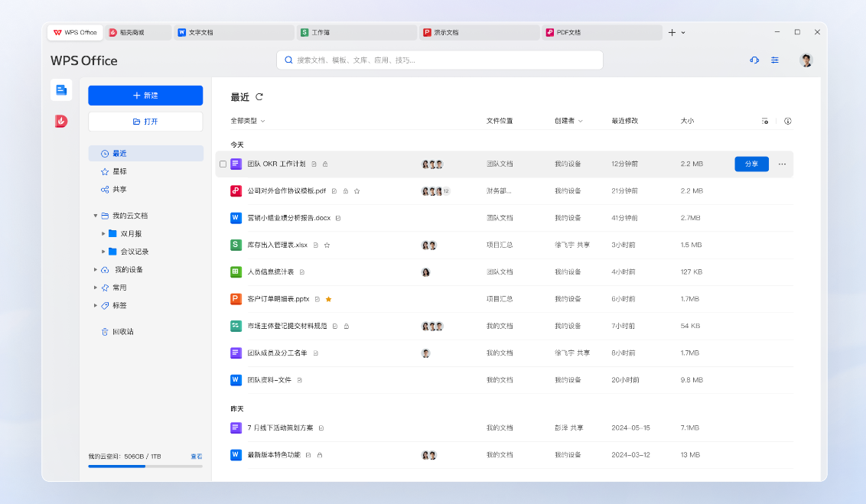The image size is (866, 504).
Task: Expand the 双月报 folder arrow
Action: [x=103, y=233]
